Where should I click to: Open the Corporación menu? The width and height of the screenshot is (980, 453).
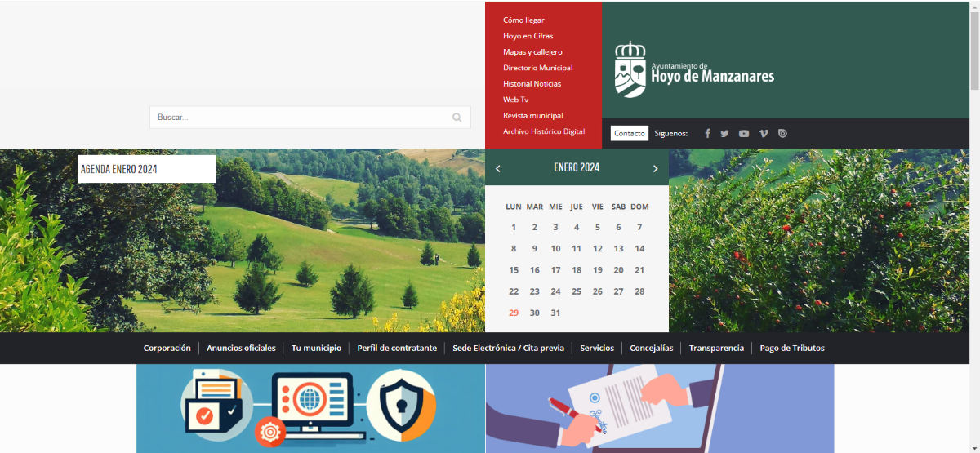click(x=167, y=348)
